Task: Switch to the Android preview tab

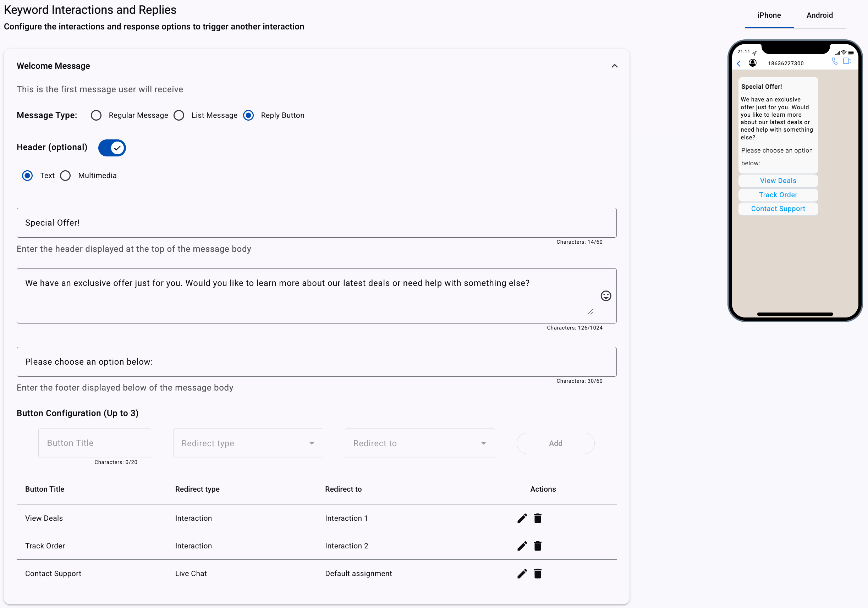Action: [819, 15]
